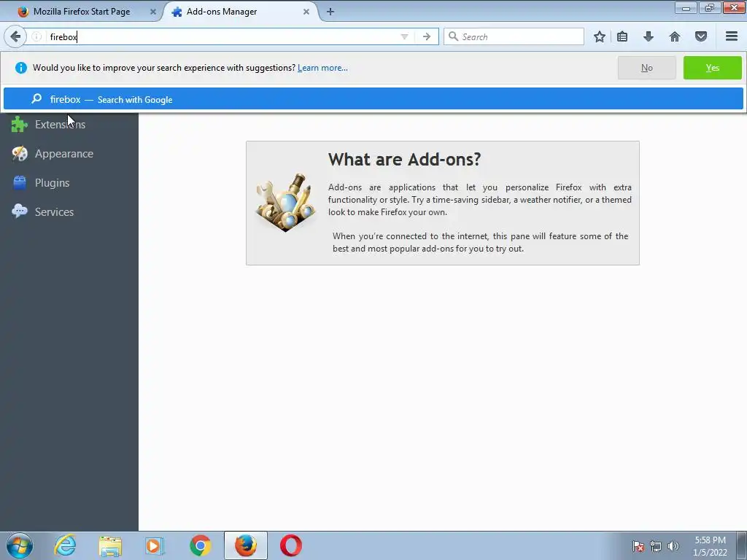Click the address bar containing 'firebox'
The image size is (747, 560).
(222, 36)
